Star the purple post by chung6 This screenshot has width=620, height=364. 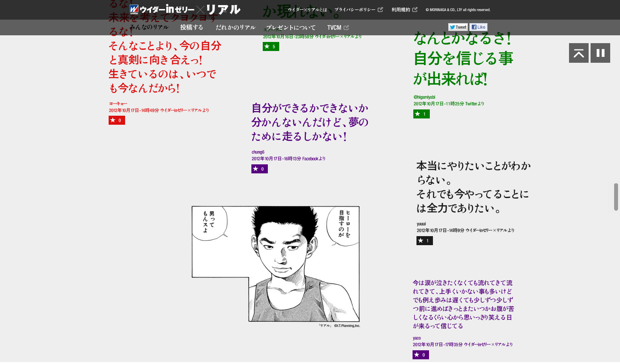[259, 169]
